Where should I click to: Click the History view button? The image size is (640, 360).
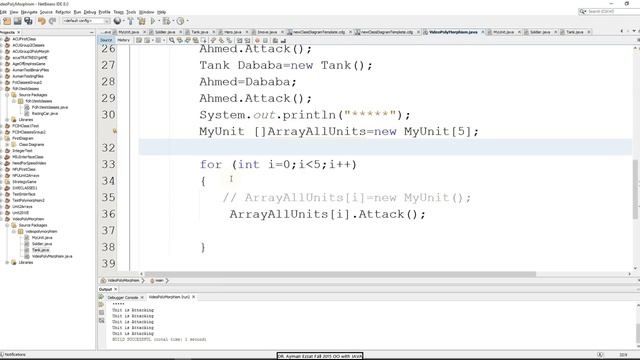[123, 40]
